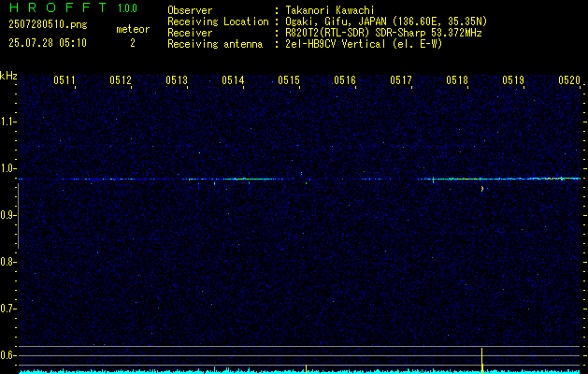Click the bright carrier line segment under 0519
Image resolution: width=588 pixels, height=374 pixels.
pyautogui.click(x=552, y=179)
